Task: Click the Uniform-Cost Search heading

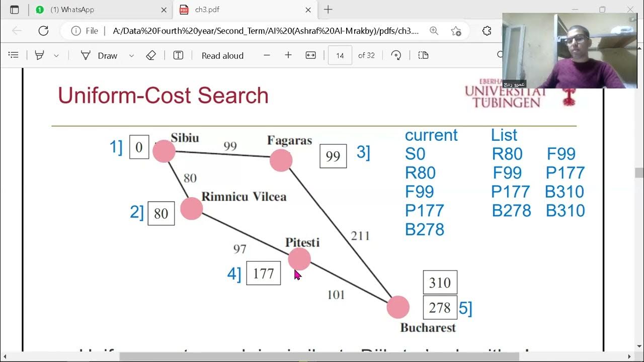Action: pyautogui.click(x=163, y=96)
